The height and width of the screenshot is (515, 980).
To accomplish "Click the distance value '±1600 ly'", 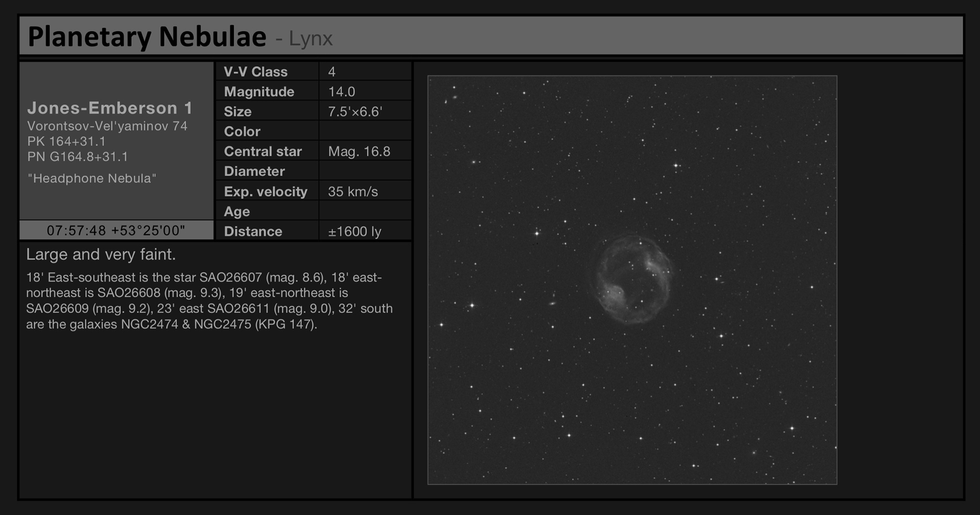I will click(x=355, y=231).
